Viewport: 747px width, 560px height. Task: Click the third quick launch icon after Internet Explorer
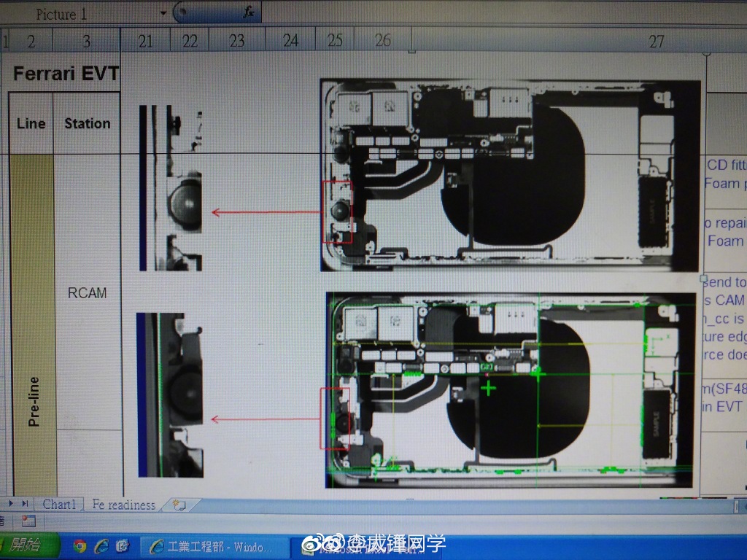tap(123, 545)
